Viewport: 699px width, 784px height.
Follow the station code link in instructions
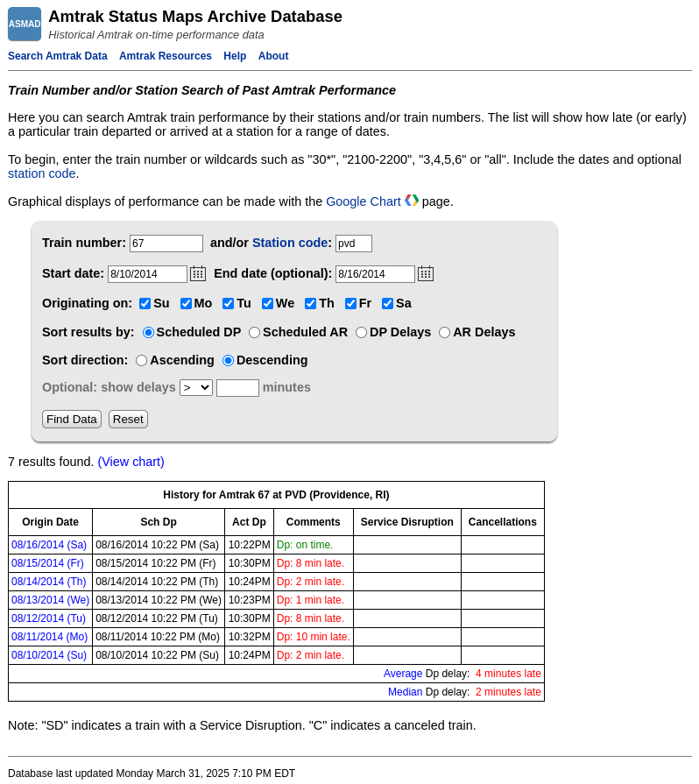click(x=41, y=173)
